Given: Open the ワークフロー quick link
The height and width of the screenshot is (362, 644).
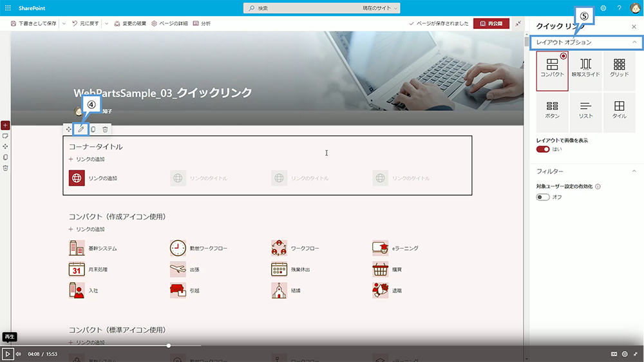Looking at the screenshot, I should tap(296, 248).
